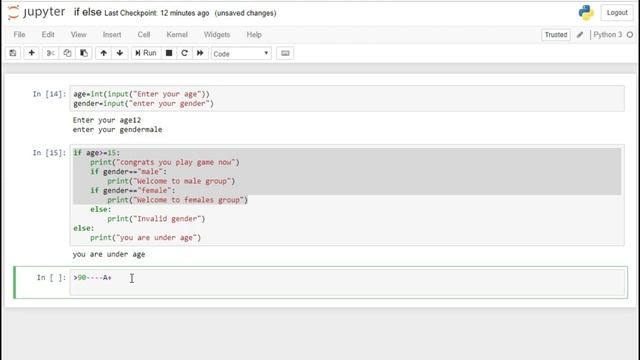The width and height of the screenshot is (640, 360).
Task: Click the In [15] prompt label
Action: (x=49, y=153)
